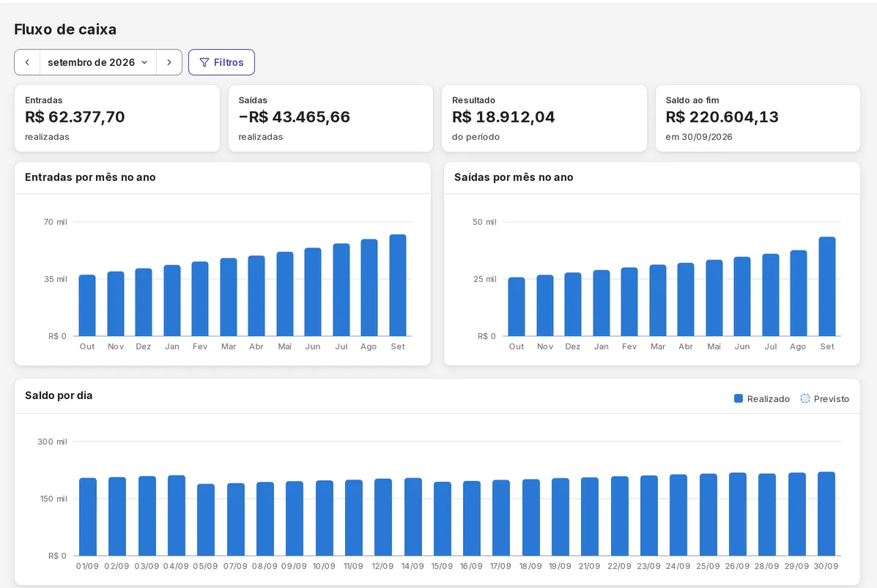877x588 pixels.
Task: Pick the 26/09 daily balance bar
Action: (738, 514)
